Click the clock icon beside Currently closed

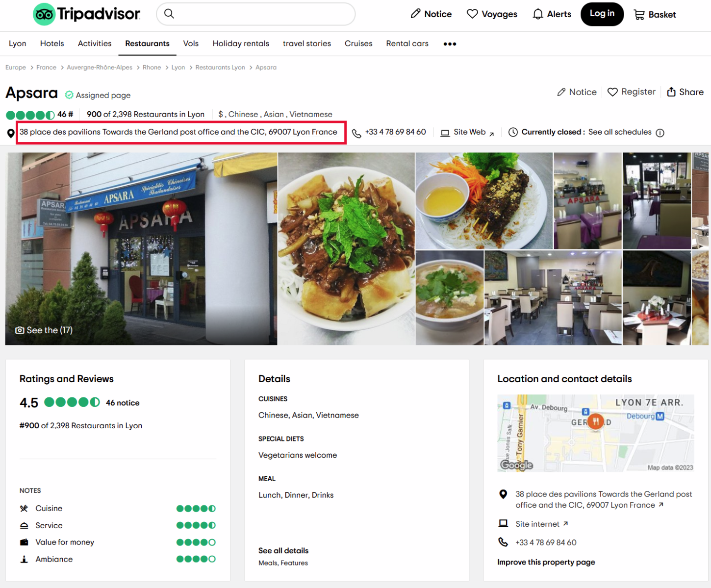[x=513, y=132]
